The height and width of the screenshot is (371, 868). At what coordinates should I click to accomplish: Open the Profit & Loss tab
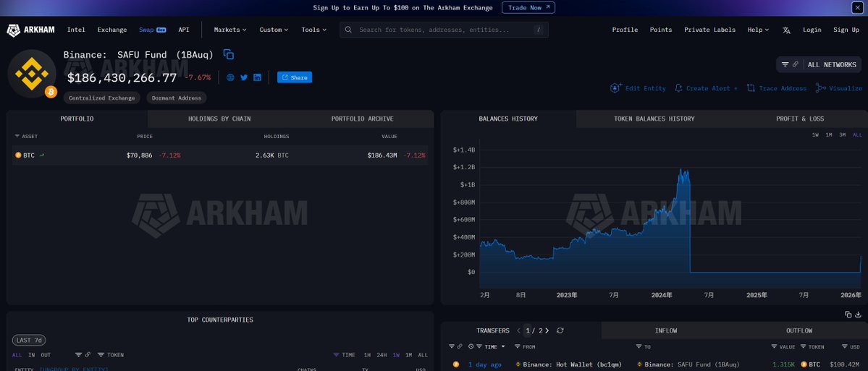pos(799,119)
